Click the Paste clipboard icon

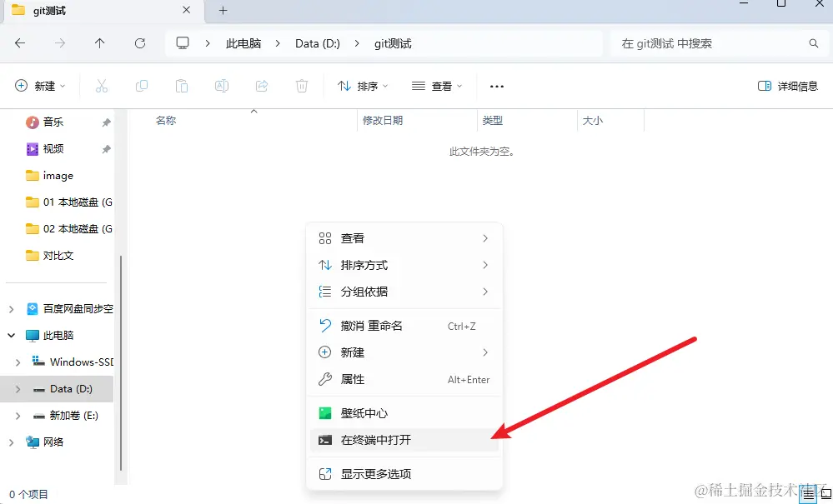182,86
